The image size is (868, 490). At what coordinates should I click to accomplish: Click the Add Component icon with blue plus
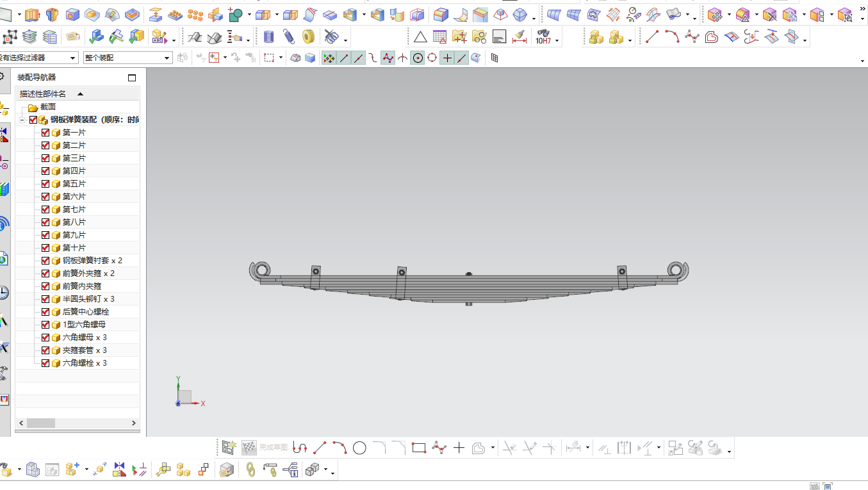pyautogui.click(x=72, y=470)
